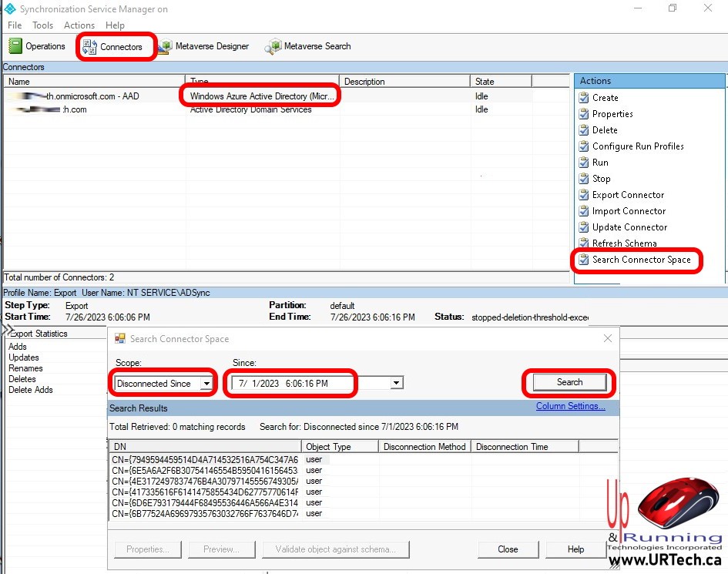Open the Tools menu
This screenshot has height=574, width=728.
click(x=42, y=25)
